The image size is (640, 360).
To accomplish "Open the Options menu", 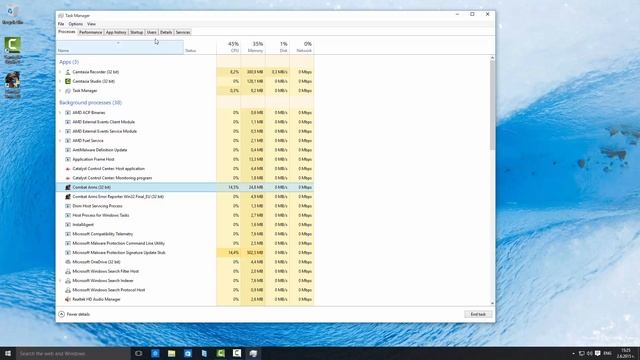I will [76, 24].
